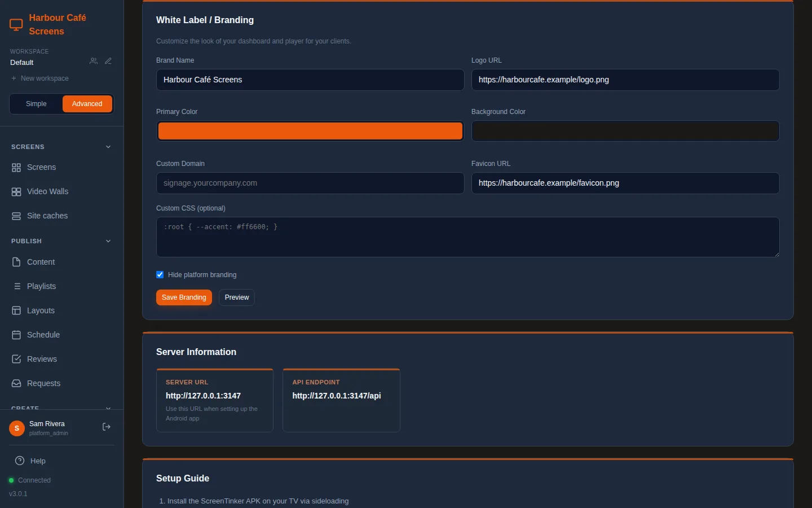
Task: Click the plus icon for New workspace
Action: tap(14, 78)
